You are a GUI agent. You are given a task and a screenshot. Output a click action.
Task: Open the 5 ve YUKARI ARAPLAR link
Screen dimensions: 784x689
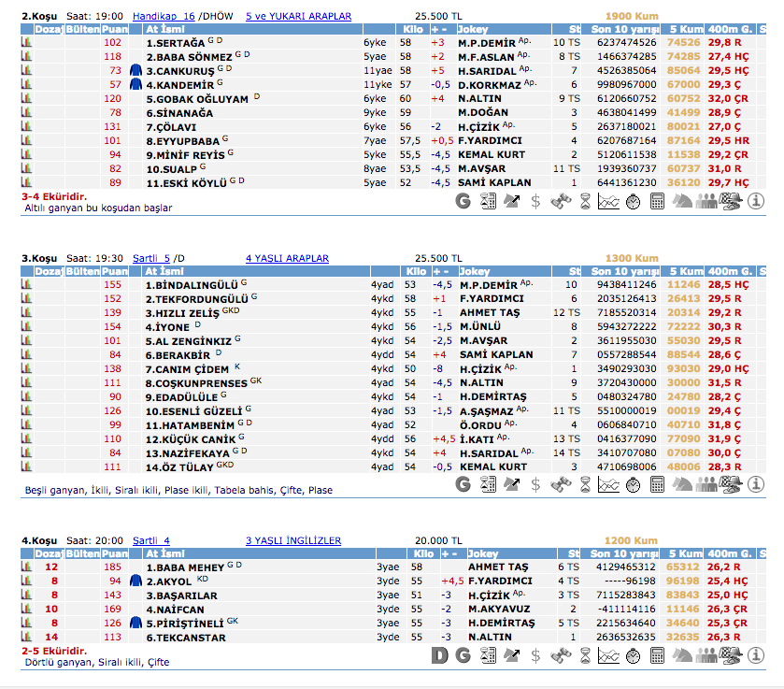tap(298, 16)
